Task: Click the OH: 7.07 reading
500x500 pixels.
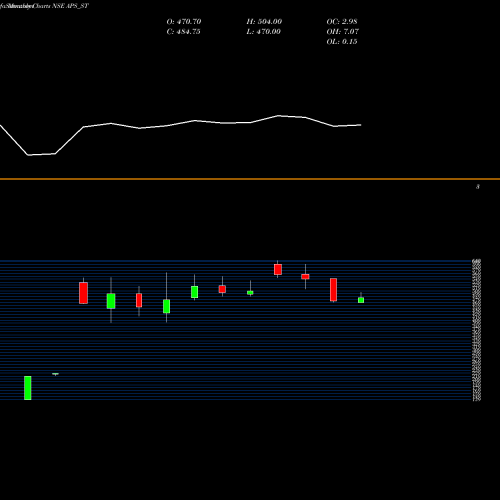Action: point(342,32)
